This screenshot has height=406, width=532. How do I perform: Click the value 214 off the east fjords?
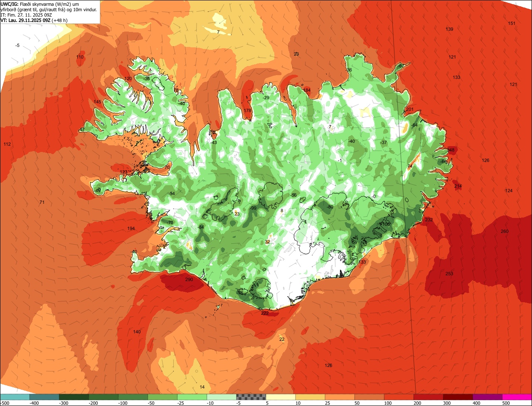pos(458,186)
